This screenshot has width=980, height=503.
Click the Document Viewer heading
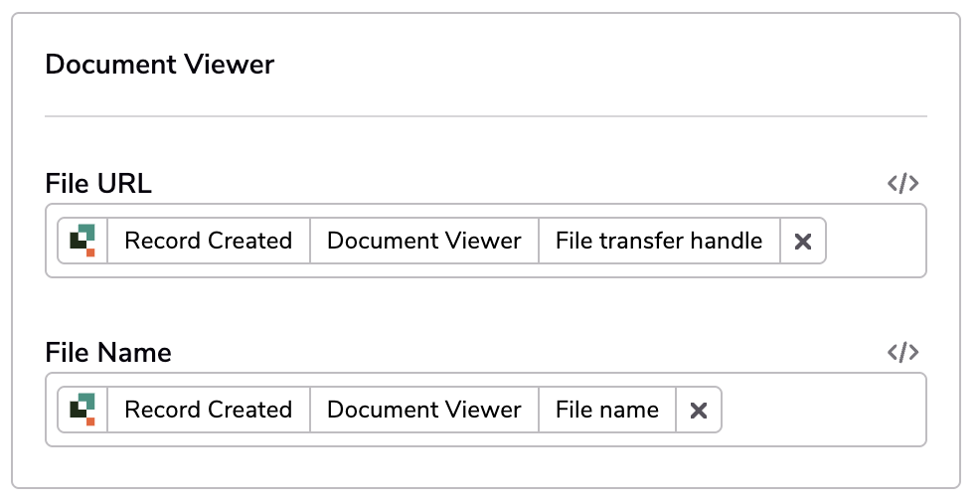click(160, 65)
